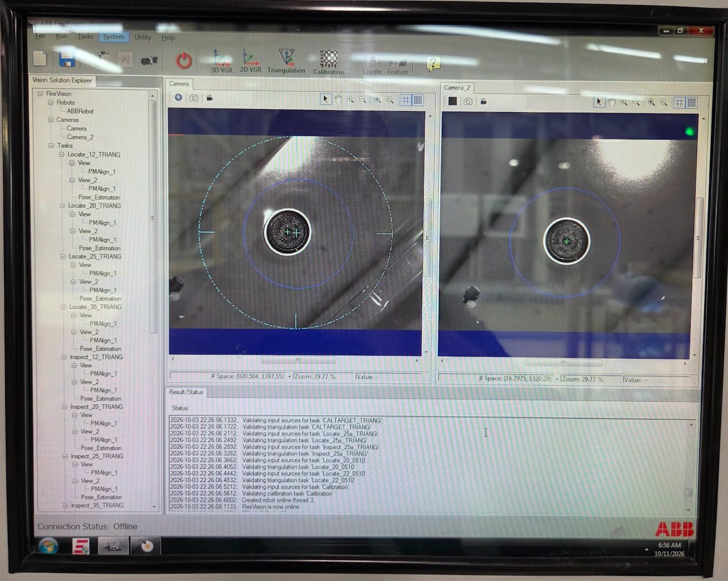This screenshot has height=581, width=728.
Task: Click the Locate_25_TRIANG tree item
Action: coord(95,257)
